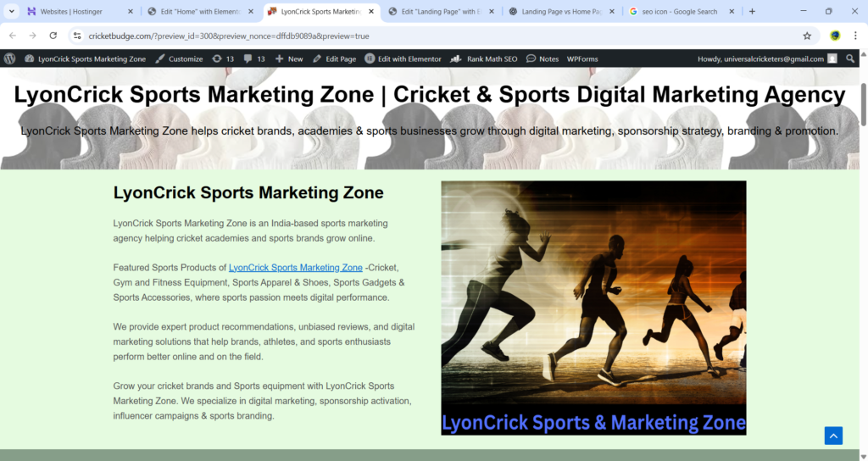Open the admin bar search magnifier
This screenshot has width=868, height=461.
[x=850, y=58]
